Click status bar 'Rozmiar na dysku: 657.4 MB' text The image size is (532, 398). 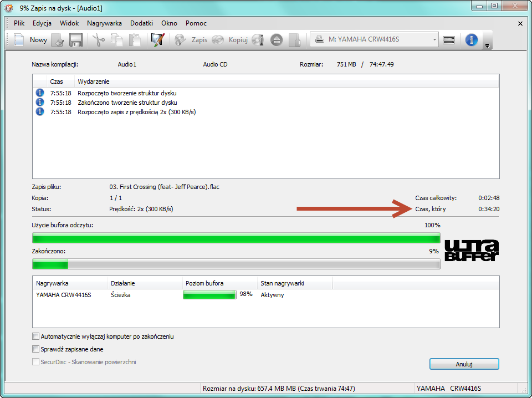pos(279,389)
